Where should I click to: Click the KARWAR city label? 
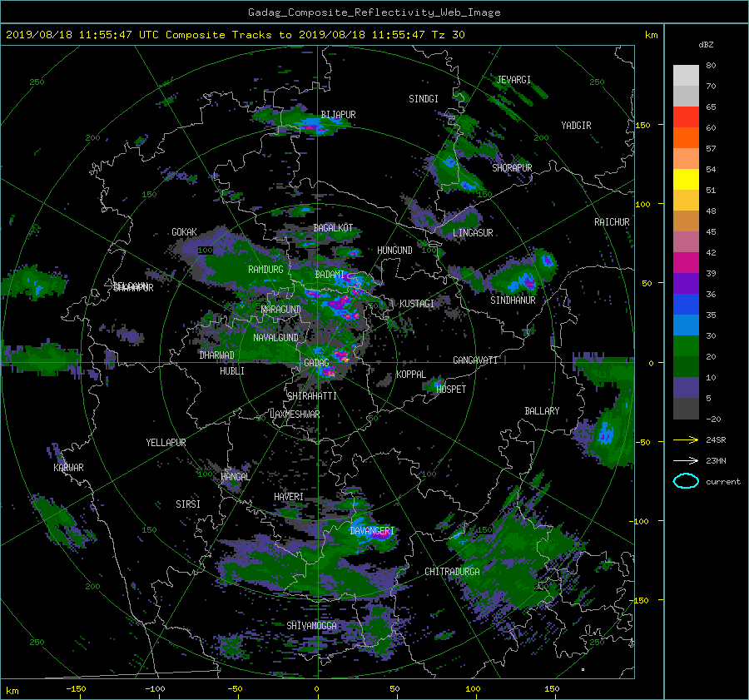click(68, 468)
